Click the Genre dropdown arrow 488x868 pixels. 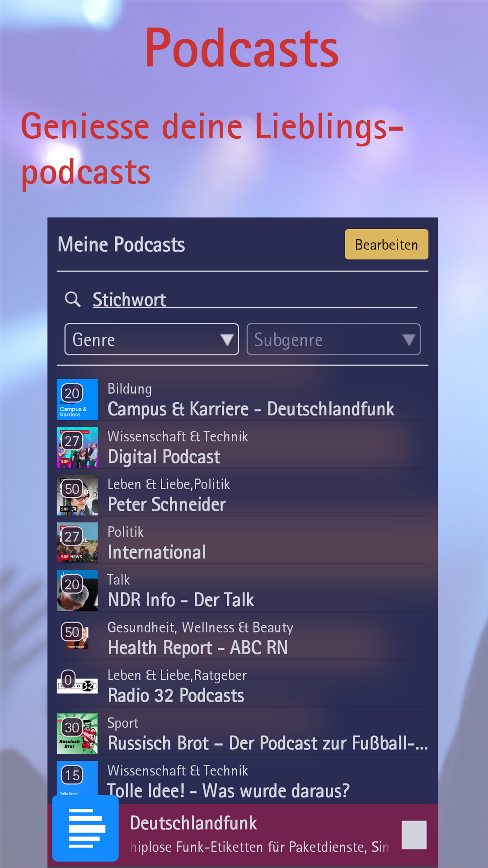pyautogui.click(x=226, y=340)
